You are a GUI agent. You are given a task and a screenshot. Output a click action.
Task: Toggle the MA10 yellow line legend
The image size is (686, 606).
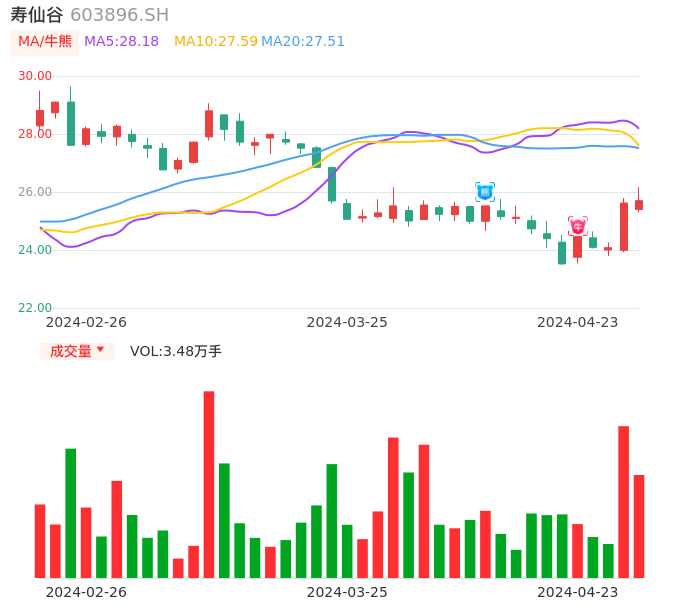(x=215, y=42)
